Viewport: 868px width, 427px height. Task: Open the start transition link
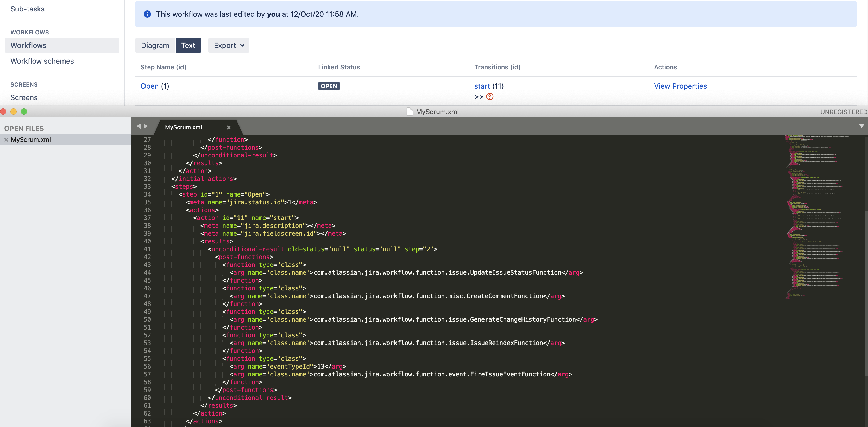[x=482, y=86]
